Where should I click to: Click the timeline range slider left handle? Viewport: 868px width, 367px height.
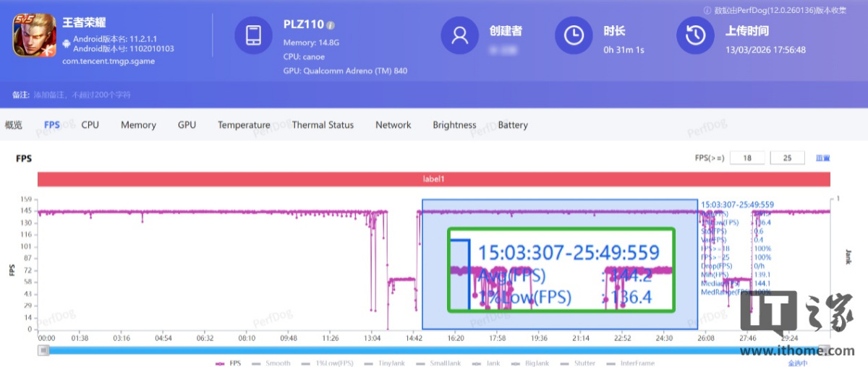pyautogui.click(x=44, y=350)
